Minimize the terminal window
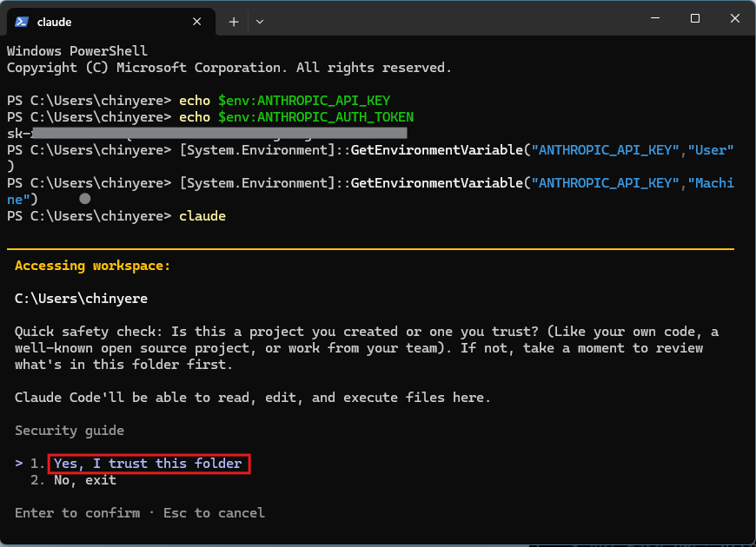Viewport: 756px width, 547px height. [655, 18]
